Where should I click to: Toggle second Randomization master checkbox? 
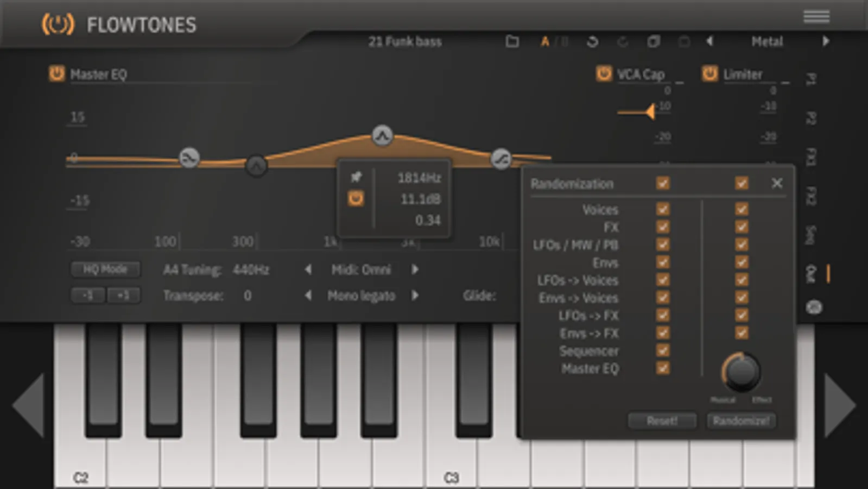(x=742, y=183)
